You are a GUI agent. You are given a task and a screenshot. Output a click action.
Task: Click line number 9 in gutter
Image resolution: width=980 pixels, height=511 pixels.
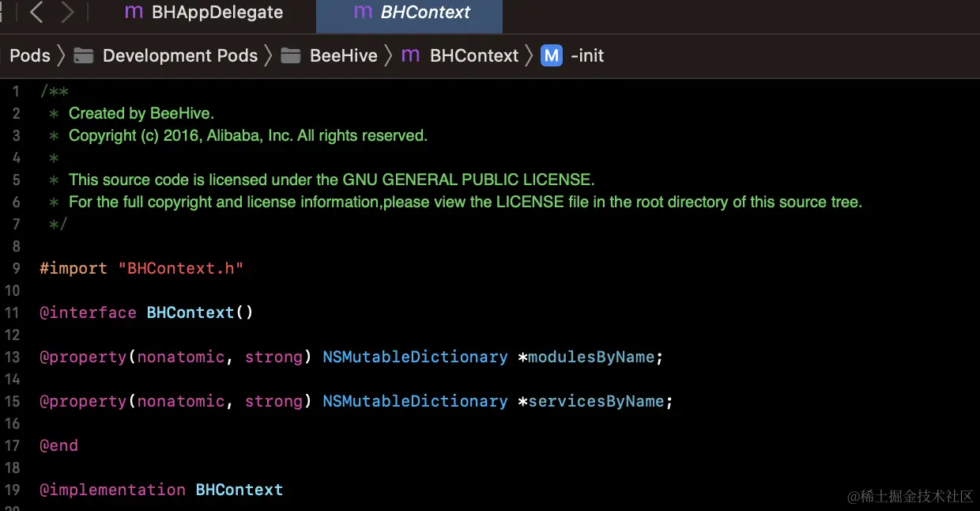tap(16, 268)
